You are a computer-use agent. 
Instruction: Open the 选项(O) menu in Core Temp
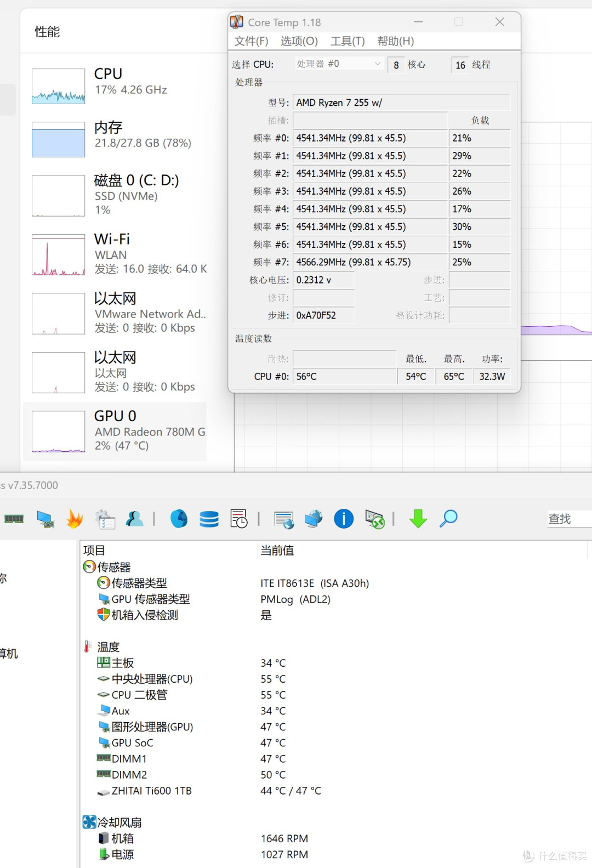(x=299, y=41)
